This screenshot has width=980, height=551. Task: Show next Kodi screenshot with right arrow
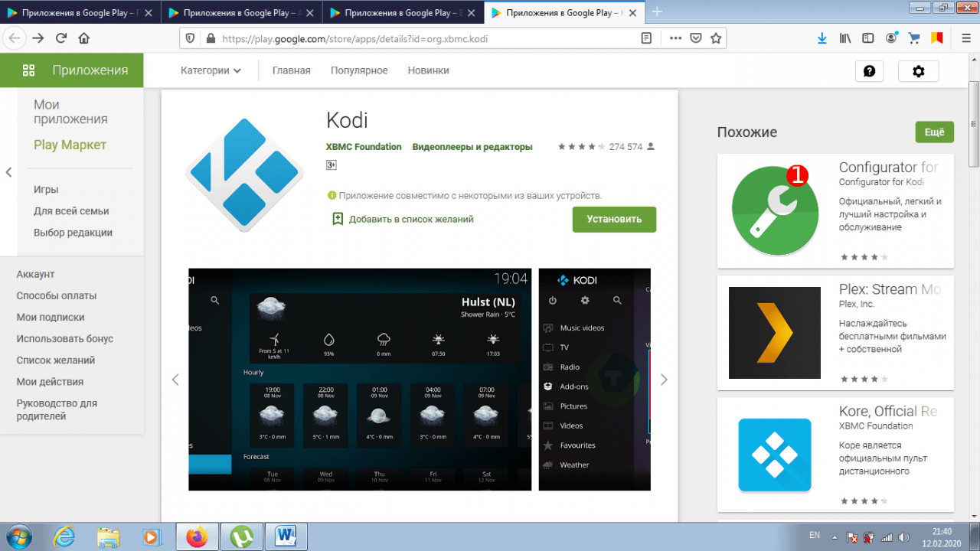tap(664, 380)
